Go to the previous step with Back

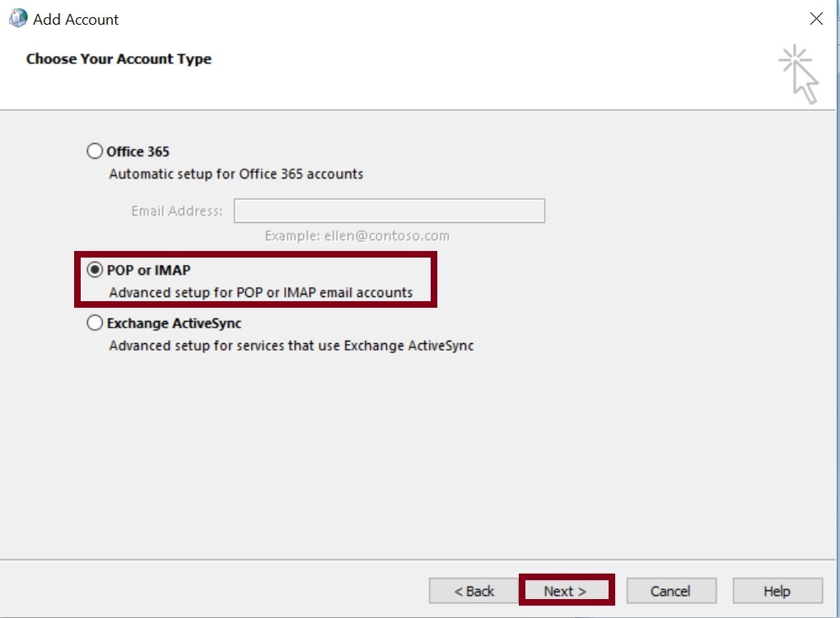click(x=474, y=591)
